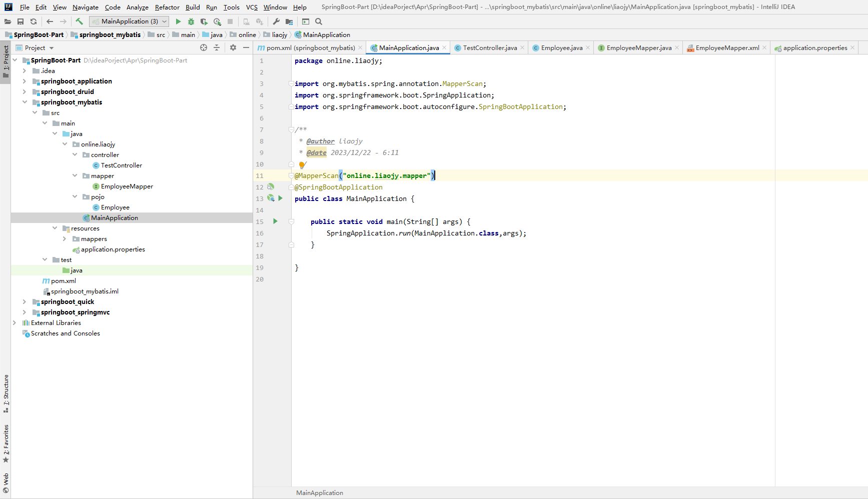868x499 pixels.
Task: Open the Refactor menu
Action: pos(167,7)
